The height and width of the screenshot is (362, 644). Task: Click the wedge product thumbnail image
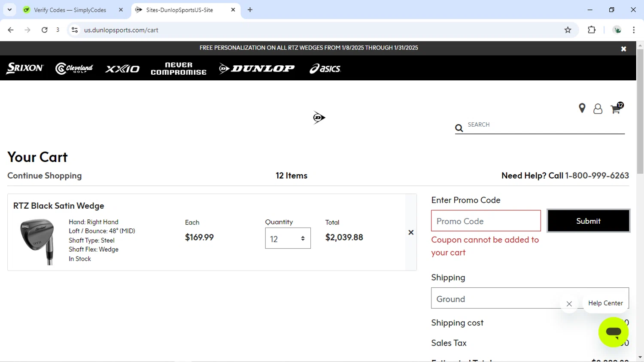point(37,242)
